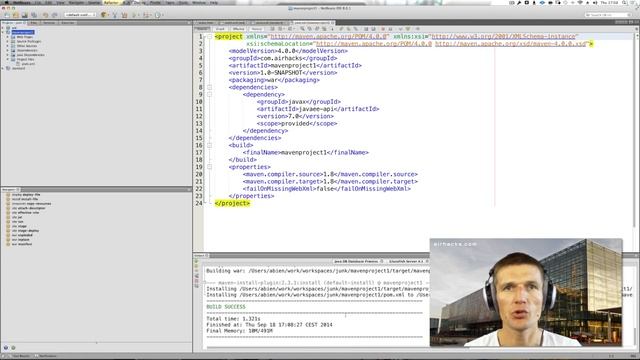640x360 pixels.
Task: Click the artifactId javaee-api text on line 11
Action: [318, 109]
